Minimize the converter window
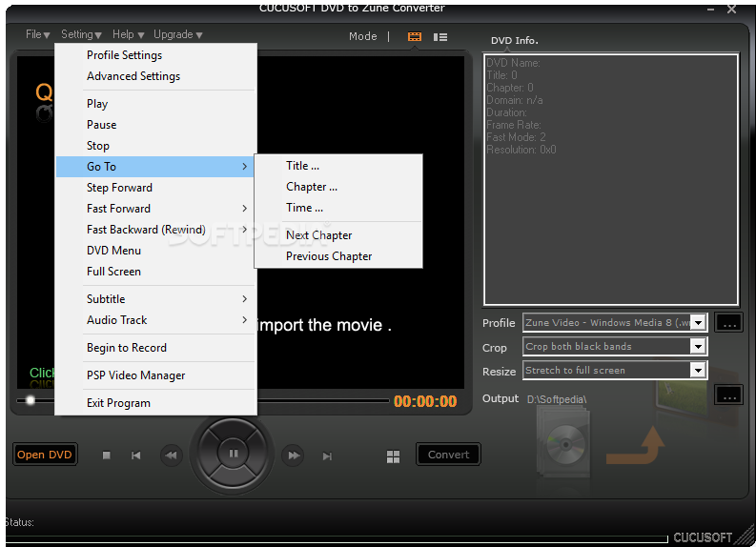 (710, 10)
